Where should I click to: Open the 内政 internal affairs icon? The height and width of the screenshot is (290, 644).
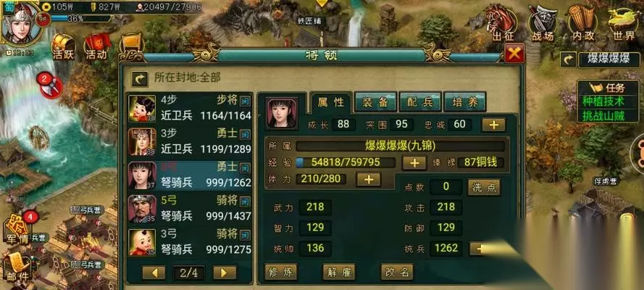pos(583,22)
